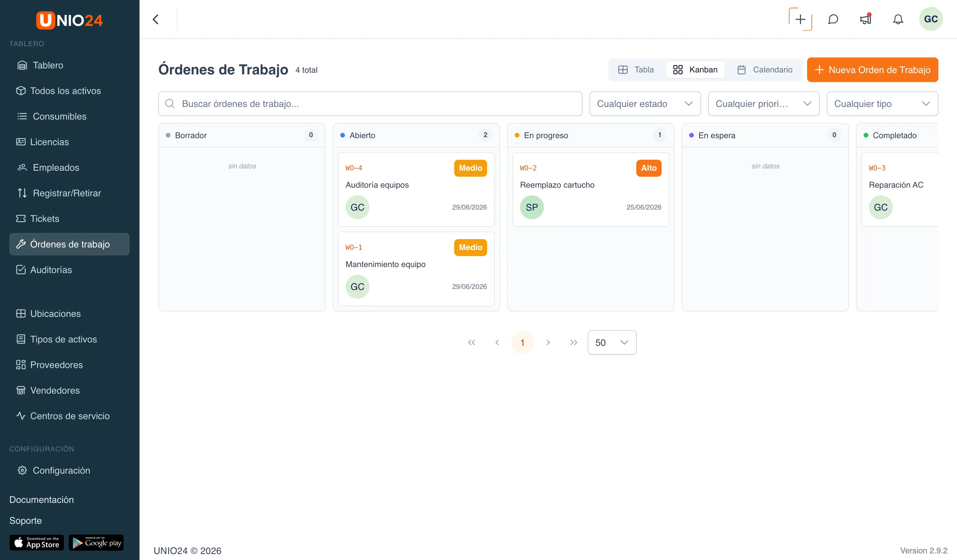The height and width of the screenshot is (560, 957).
Task: Switch to Tabla view
Action: (x=636, y=70)
